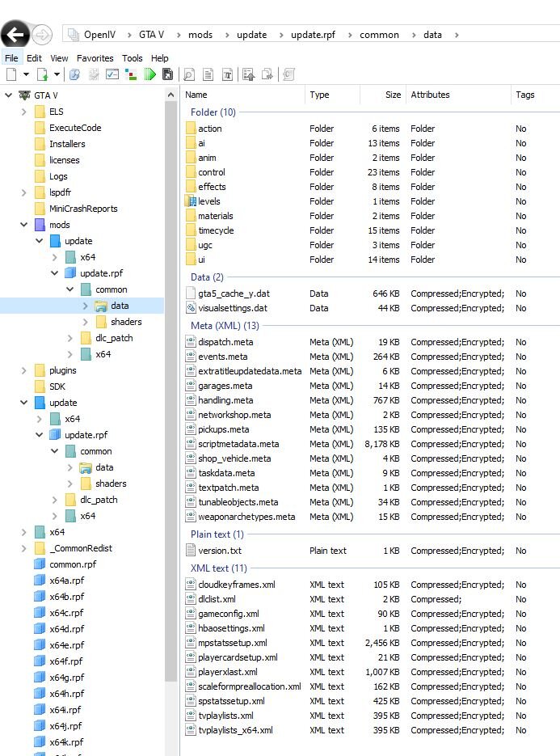Viewport: 560px width, 756px height.
Task: Click the checklist window toolbar icon
Action: click(112, 74)
